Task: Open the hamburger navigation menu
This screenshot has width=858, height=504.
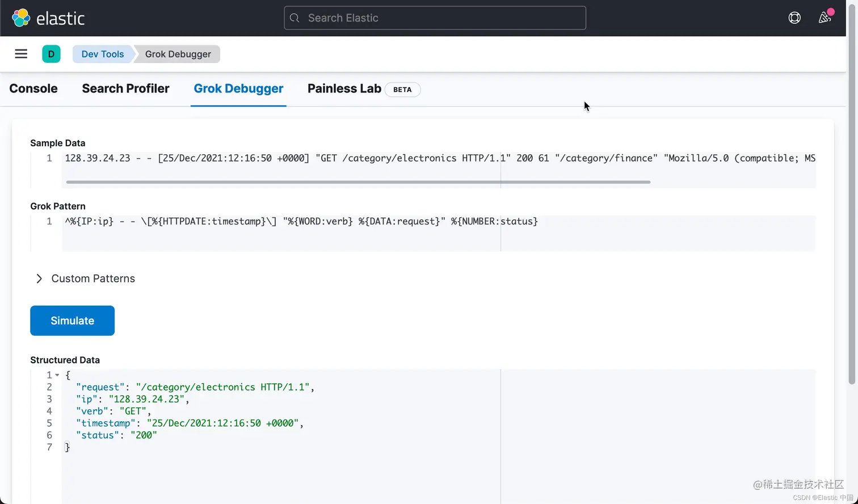Action: [x=21, y=54]
